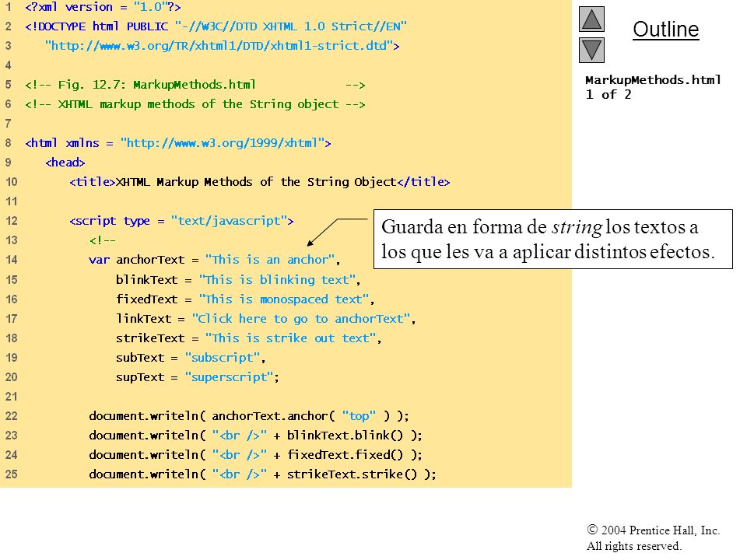This screenshot has height=560, width=747.
Task: Select the fixedText assignment line
Action: (245, 299)
